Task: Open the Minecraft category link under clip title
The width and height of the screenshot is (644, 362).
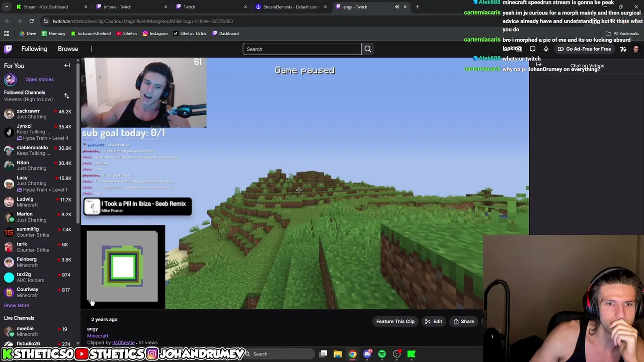Action: pos(98,336)
